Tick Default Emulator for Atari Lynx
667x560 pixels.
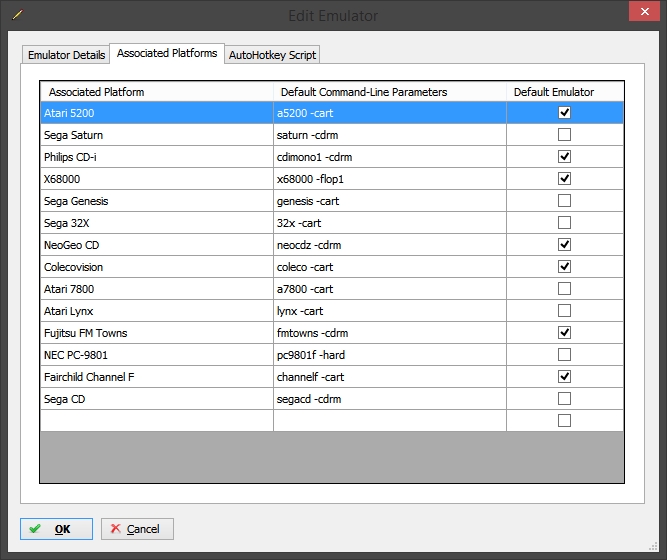(564, 311)
